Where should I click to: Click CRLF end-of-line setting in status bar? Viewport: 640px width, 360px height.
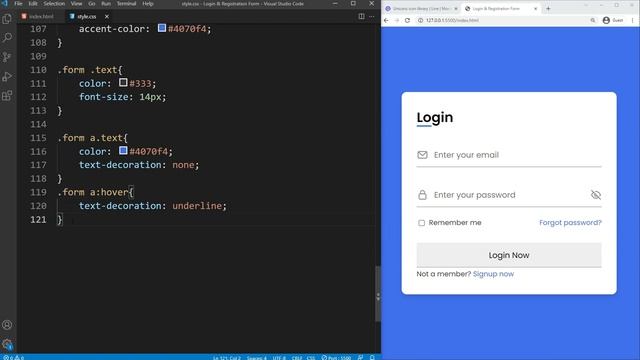297,358
